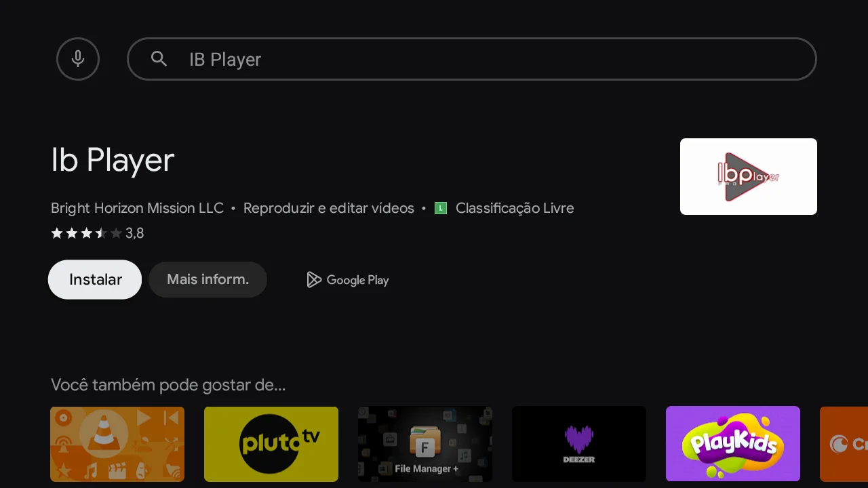Open the Ib Player app logo thumbnail
The width and height of the screenshot is (868, 488).
click(x=749, y=176)
